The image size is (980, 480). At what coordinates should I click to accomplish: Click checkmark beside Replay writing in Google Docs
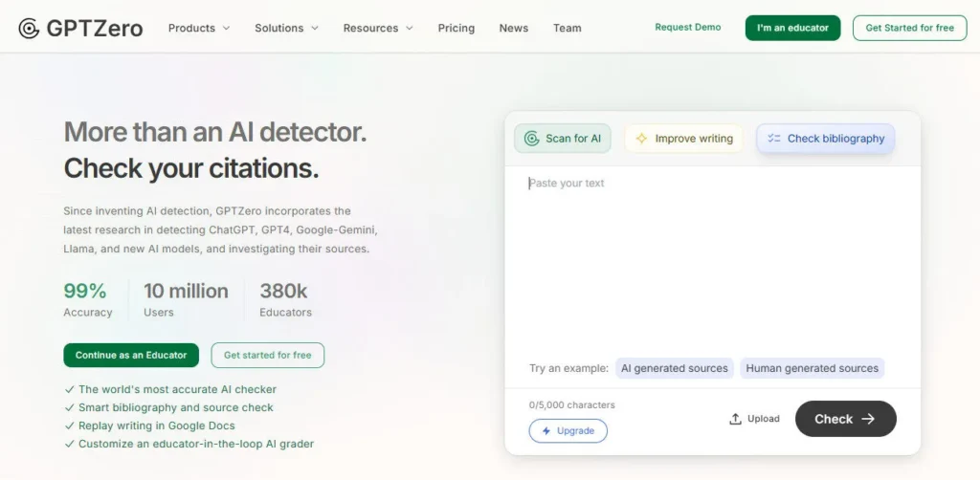[69, 425]
